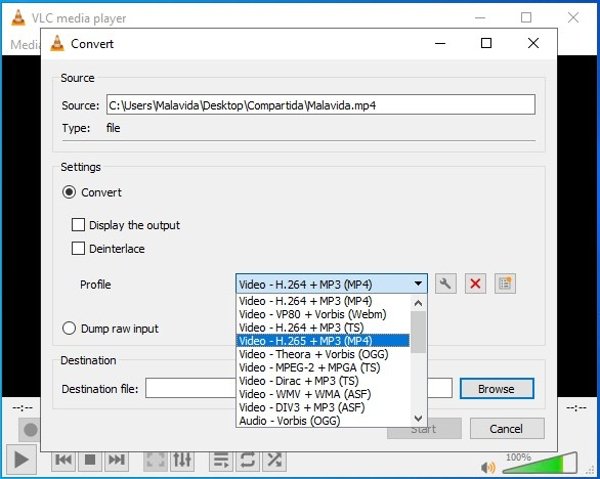Click the Browse button
The width and height of the screenshot is (600, 479).
pyautogui.click(x=497, y=389)
